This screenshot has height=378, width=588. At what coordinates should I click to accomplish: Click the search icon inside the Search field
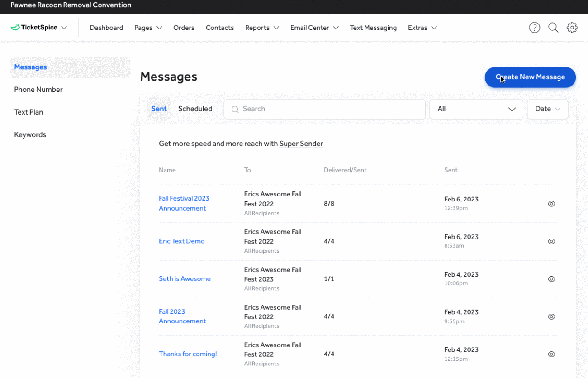tap(235, 109)
